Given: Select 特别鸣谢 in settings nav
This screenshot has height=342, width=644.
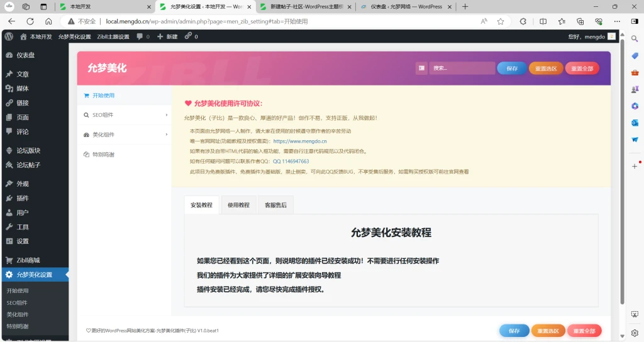Looking at the screenshot, I should coord(124,155).
